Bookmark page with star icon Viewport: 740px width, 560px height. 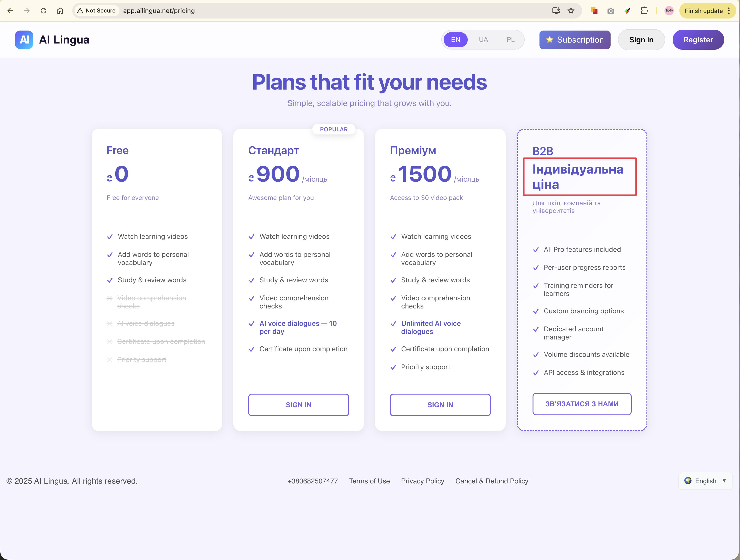tap(571, 11)
